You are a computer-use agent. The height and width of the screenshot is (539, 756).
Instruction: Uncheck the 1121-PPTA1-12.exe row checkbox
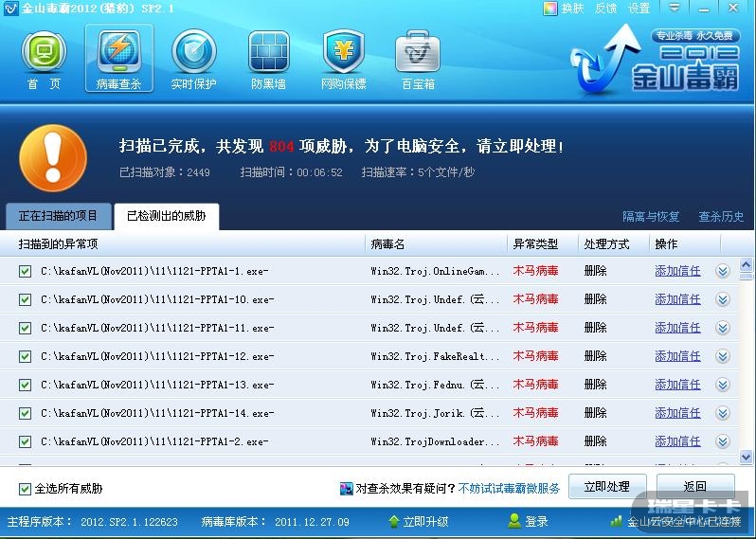point(25,357)
